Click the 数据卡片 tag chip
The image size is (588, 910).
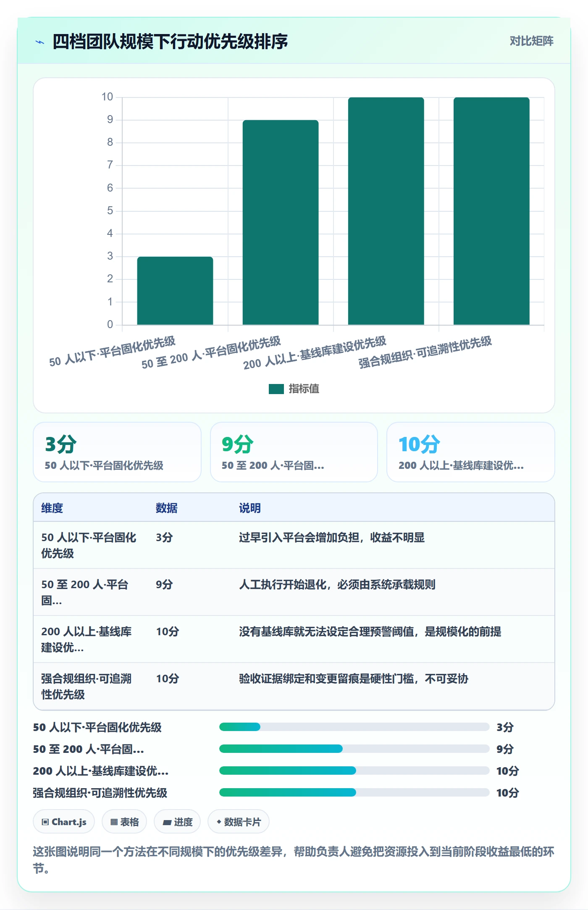click(239, 821)
